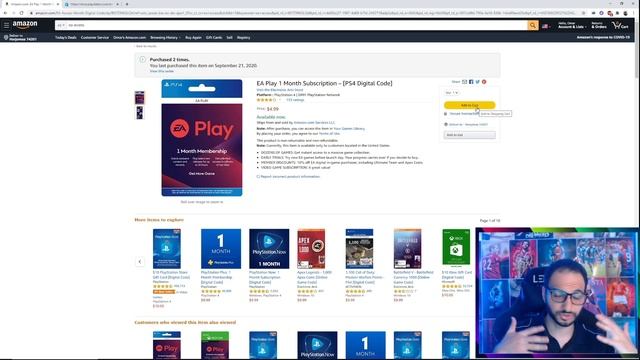
Task: Open the US flag language selector
Action: tap(546, 26)
